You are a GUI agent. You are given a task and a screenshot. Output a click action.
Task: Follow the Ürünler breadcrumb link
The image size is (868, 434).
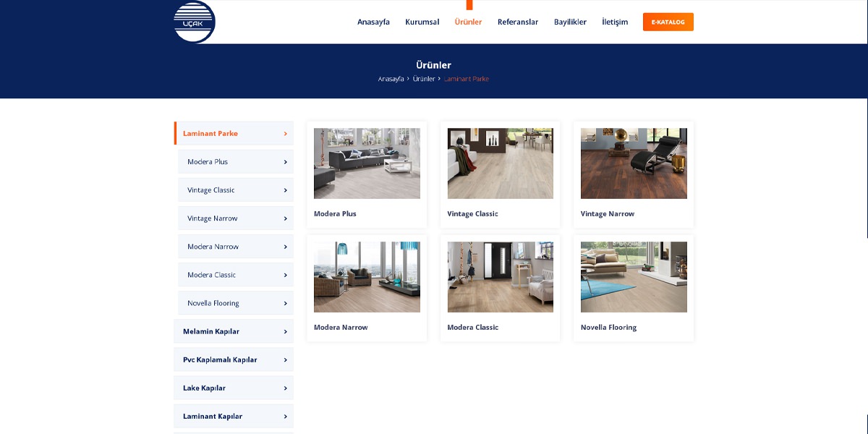(424, 79)
